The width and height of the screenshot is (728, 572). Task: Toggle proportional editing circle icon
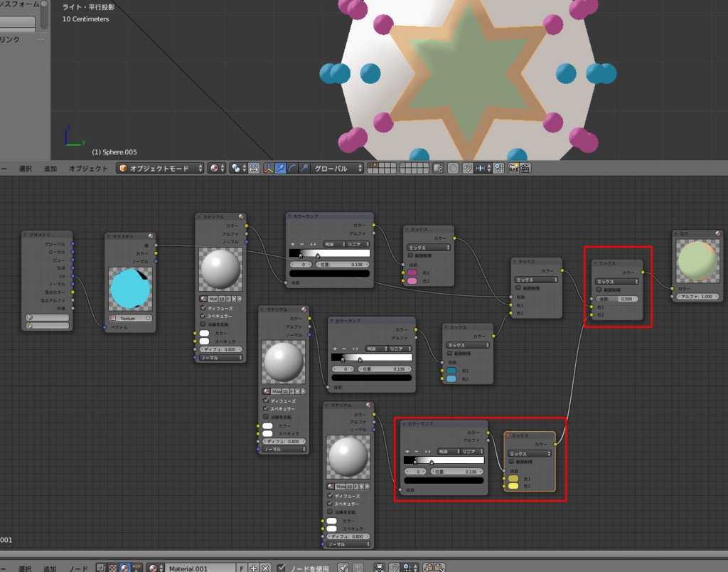pyautogui.click(x=453, y=168)
